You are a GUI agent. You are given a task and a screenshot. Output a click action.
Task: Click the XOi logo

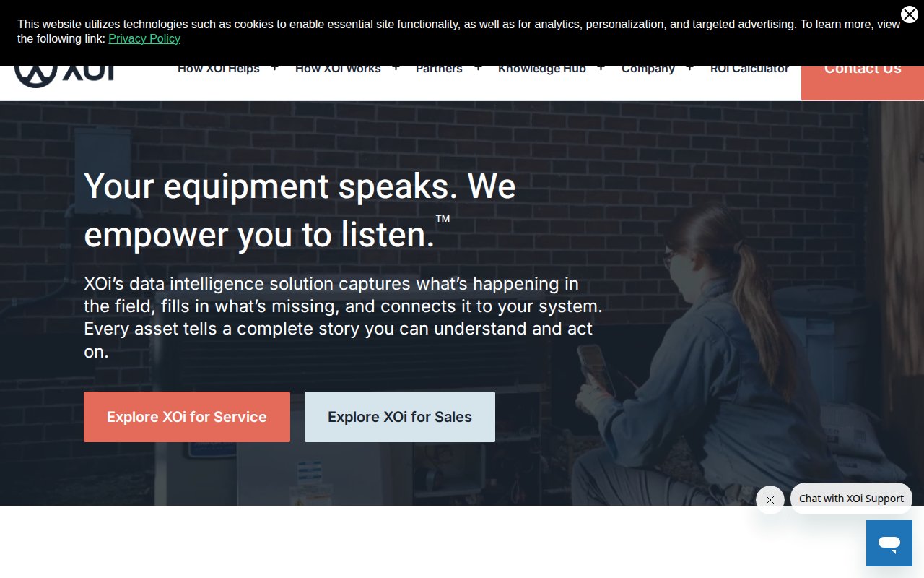pos(65,77)
